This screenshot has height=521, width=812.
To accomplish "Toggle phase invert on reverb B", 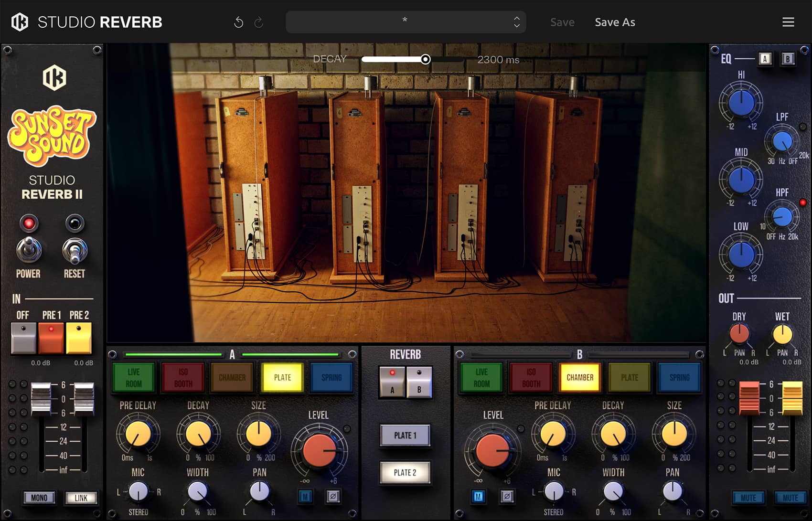I will (507, 497).
